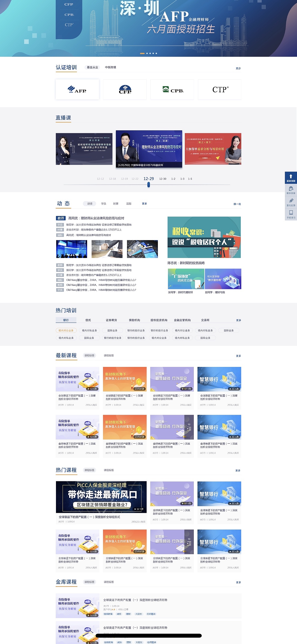Click 更多 in the 认证培训 section
The width and height of the screenshot is (297, 644).
pos(238,68)
